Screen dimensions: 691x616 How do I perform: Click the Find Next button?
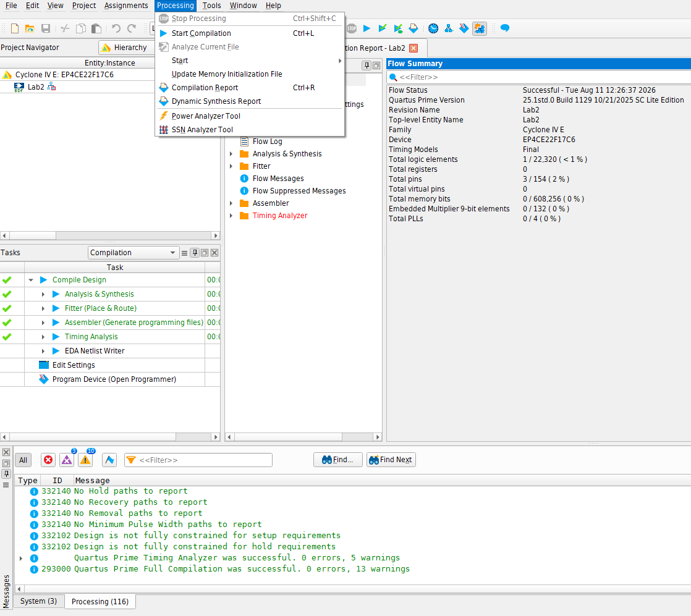(391, 460)
